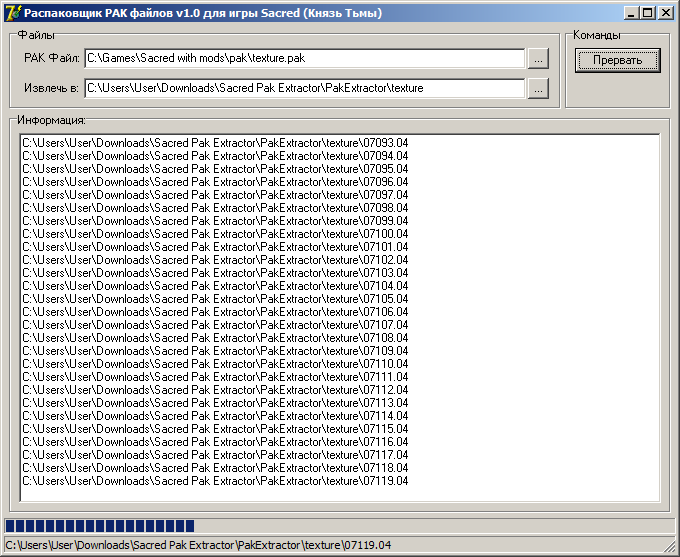Select log line ending 07116.04
The height and width of the screenshot is (557, 680).
(215, 442)
